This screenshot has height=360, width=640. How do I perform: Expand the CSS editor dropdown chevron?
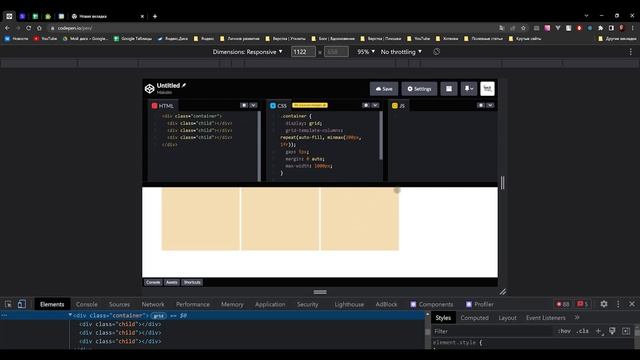(x=375, y=105)
